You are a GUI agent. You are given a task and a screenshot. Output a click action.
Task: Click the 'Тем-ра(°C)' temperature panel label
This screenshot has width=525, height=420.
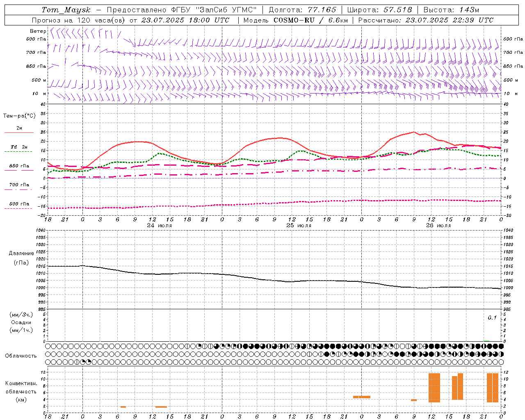point(19,116)
